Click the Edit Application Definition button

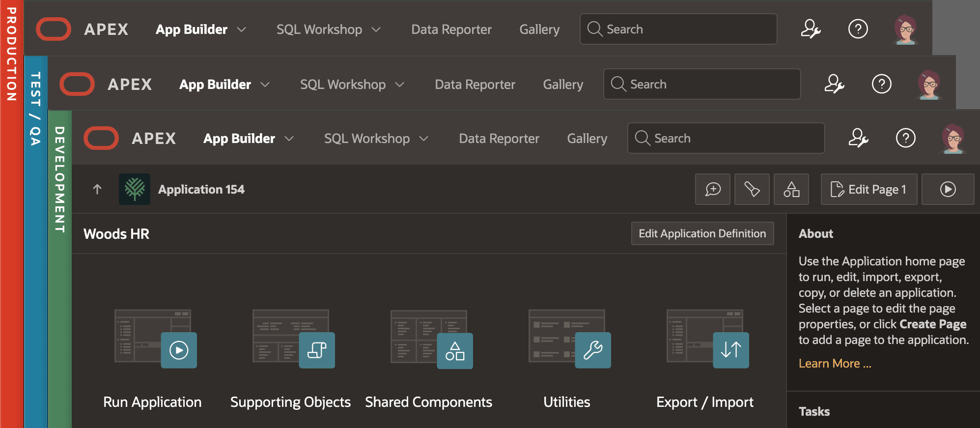[702, 233]
